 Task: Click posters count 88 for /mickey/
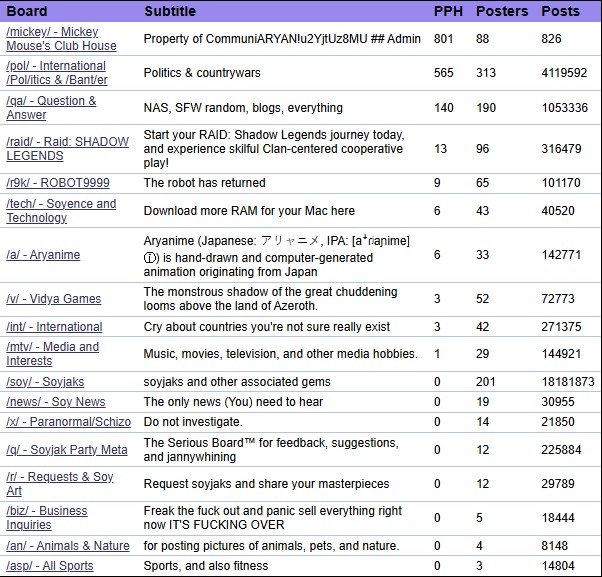pos(483,38)
